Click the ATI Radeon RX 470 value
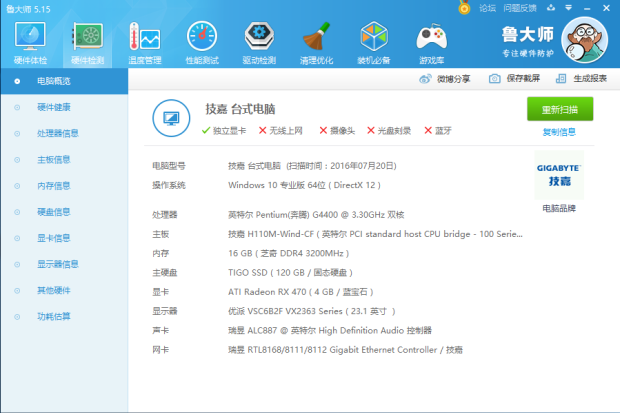Image resolution: width=620 pixels, height=413 pixels. pos(301,292)
